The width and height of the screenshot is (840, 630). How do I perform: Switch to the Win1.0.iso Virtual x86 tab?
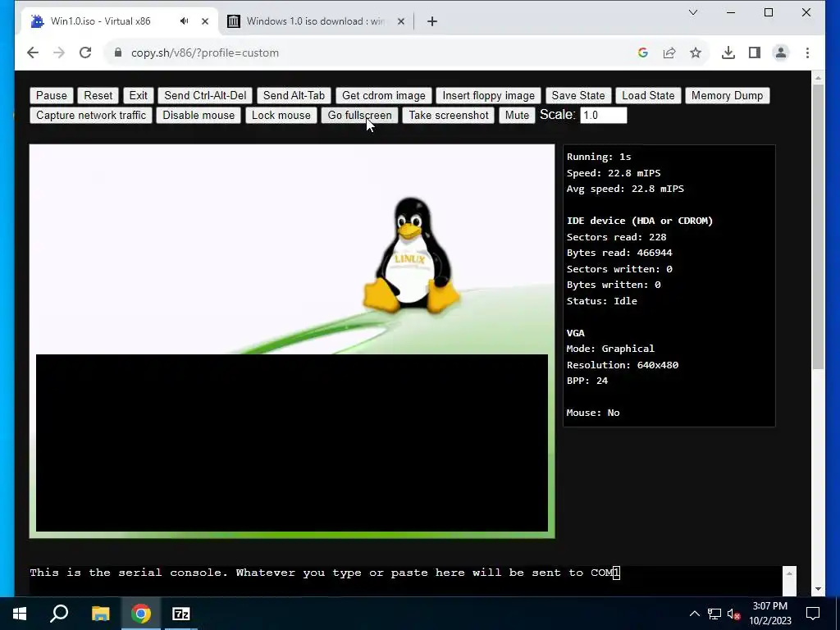[102, 21]
